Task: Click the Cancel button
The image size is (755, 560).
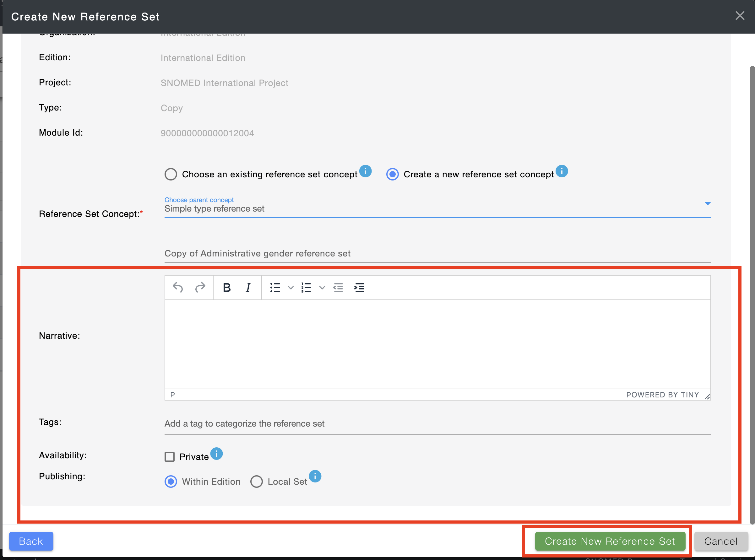Action: tap(721, 541)
